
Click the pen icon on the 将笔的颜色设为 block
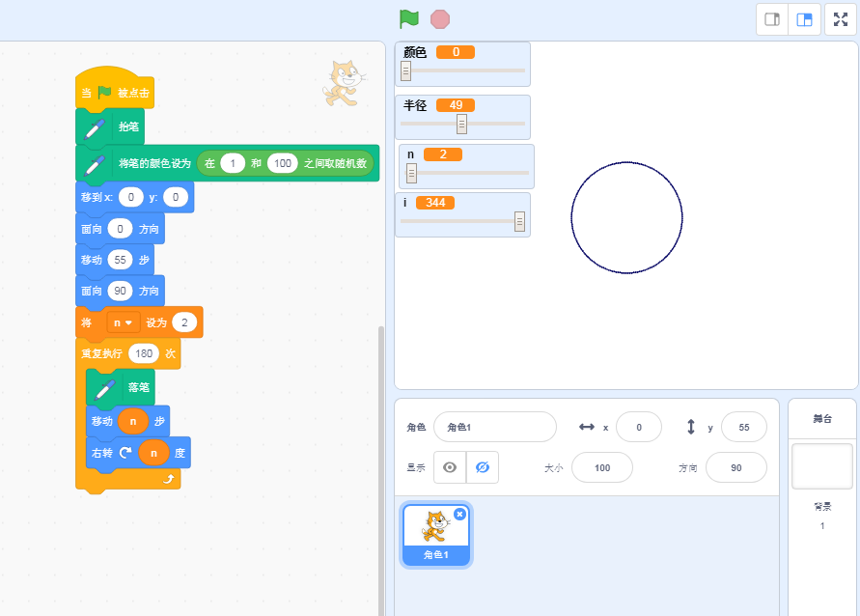click(x=94, y=166)
